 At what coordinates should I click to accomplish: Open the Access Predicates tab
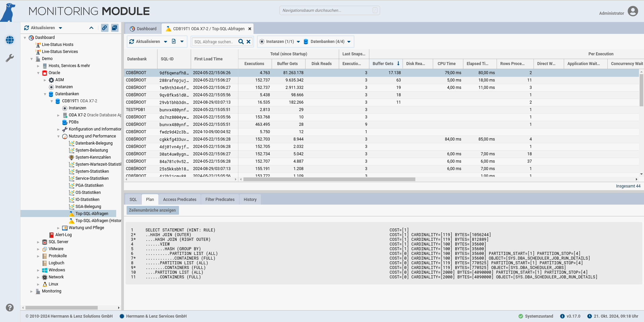180,200
